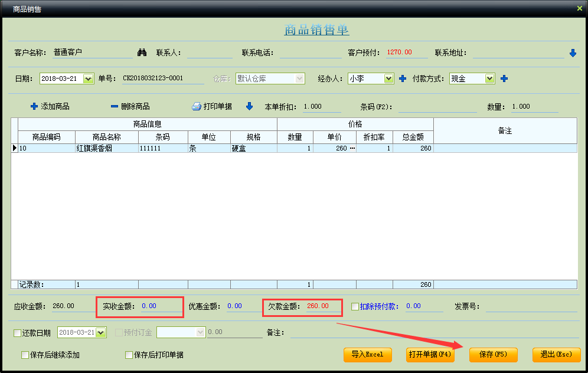Click the 条码 column header
This screenshot has height=373, width=588.
coord(163,137)
